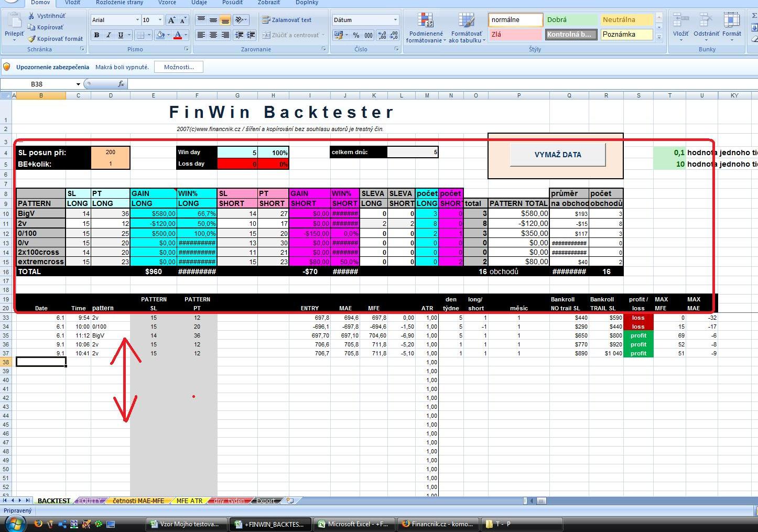Select the extremcross pattern cell
Image resolution: width=758 pixels, height=532 pixels.
(x=41, y=262)
